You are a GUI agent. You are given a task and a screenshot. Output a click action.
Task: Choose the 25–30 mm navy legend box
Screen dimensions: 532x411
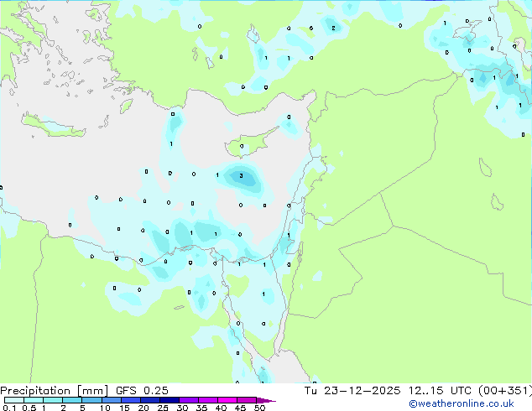(169, 400)
